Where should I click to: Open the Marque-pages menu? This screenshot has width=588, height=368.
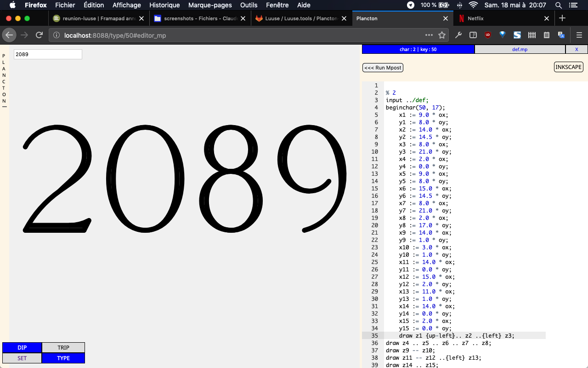click(210, 5)
